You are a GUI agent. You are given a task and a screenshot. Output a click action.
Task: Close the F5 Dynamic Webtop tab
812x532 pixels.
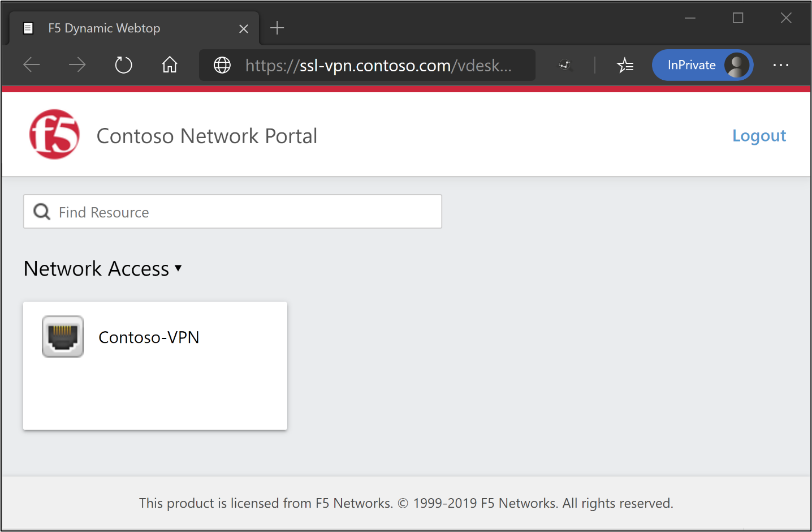pos(244,28)
